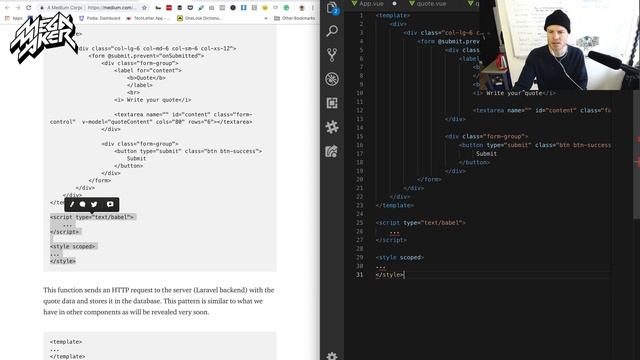Switch to the quote.vue editor tab
The height and width of the screenshot is (360, 640).
coord(428,4)
